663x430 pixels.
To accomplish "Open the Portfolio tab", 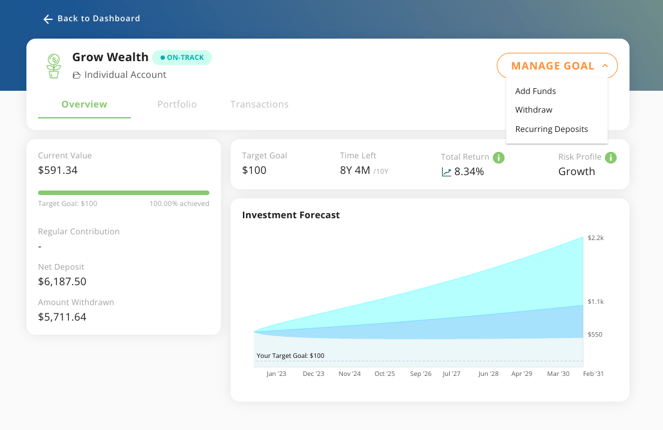I will point(177,104).
